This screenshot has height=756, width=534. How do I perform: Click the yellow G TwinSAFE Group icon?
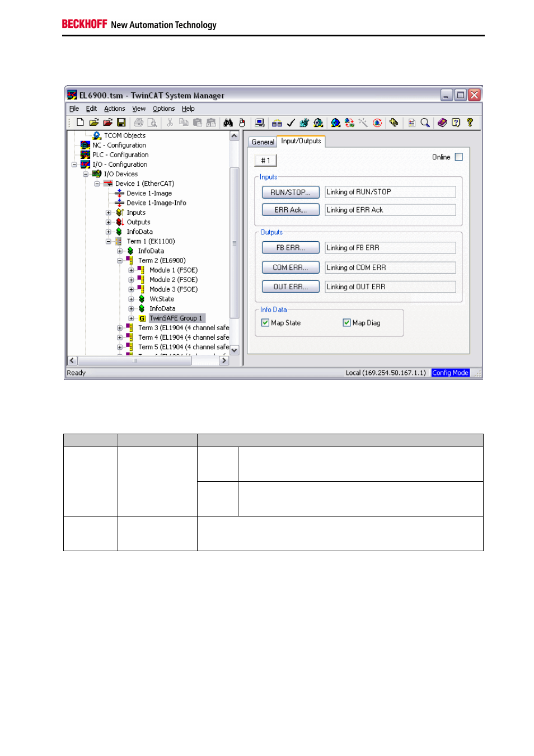point(142,318)
